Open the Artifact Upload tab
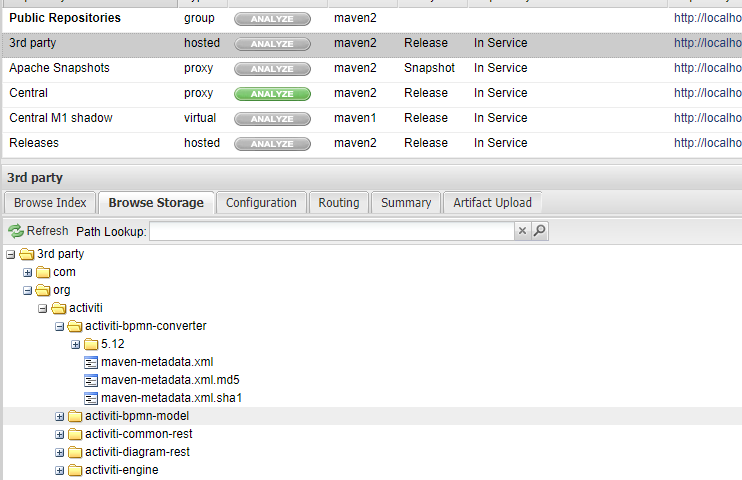This screenshot has height=480, width=742. pos(492,203)
